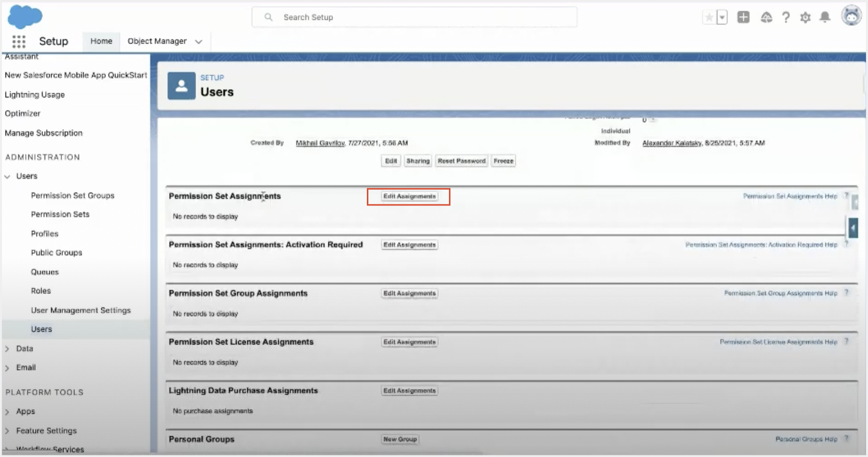Click the SETUP breadcrumb text

tap(212, 78)
